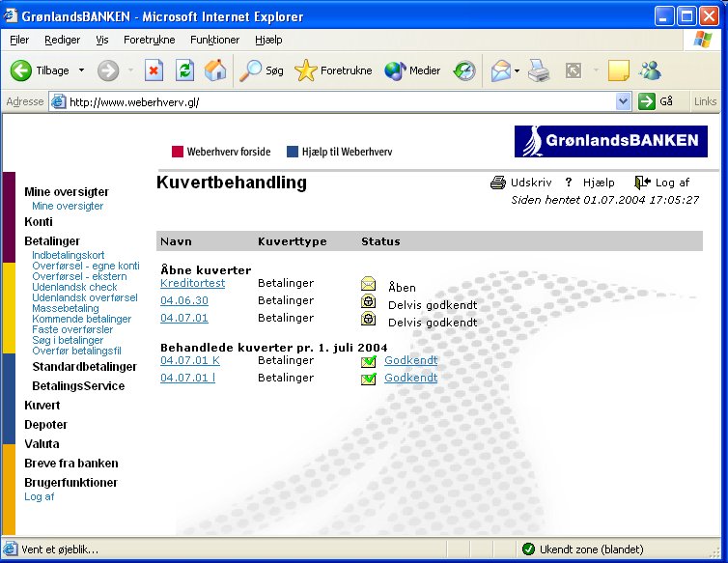
Task: Go to Weberhverv forside
Action: 229,152
